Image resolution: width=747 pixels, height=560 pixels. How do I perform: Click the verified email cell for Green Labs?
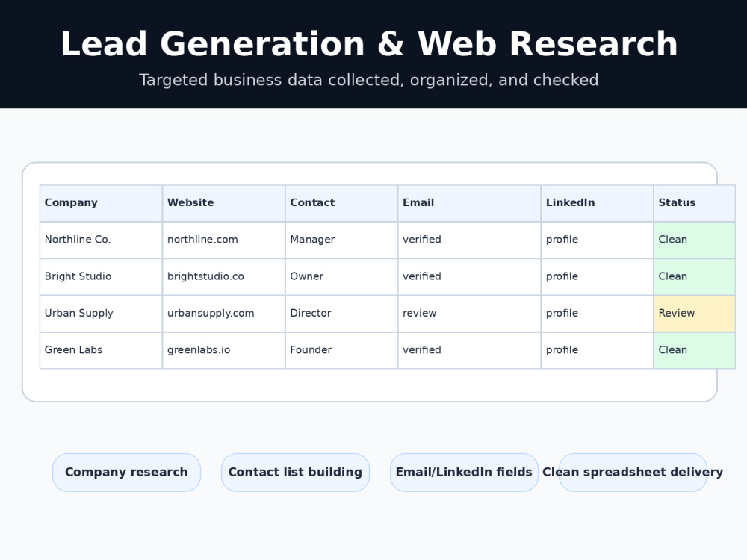click(469, 350)
